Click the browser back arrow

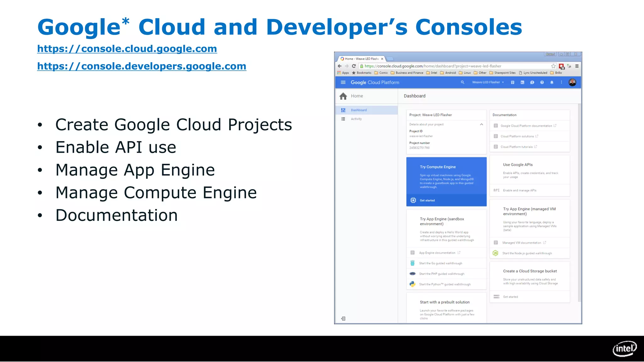tap(340, 66)
